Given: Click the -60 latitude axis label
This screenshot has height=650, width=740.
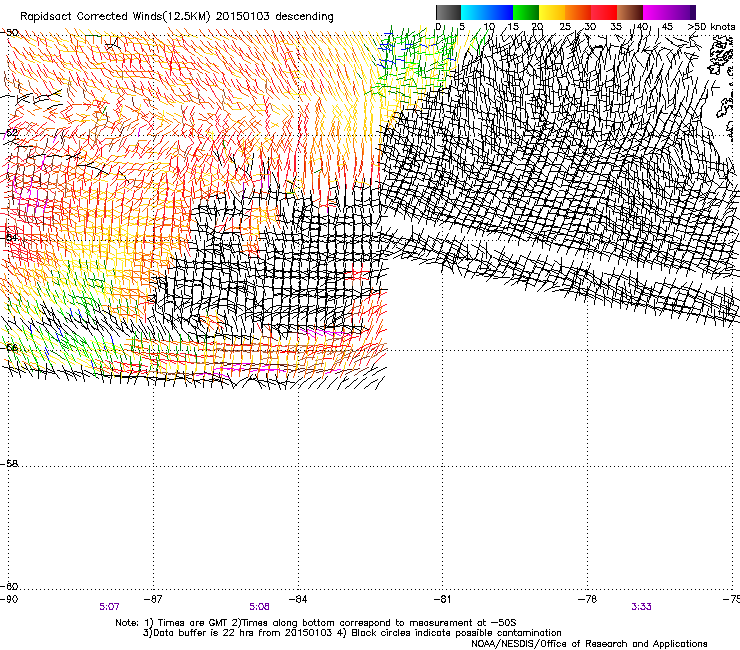Looking at the screenshot, I should (9, 586).
